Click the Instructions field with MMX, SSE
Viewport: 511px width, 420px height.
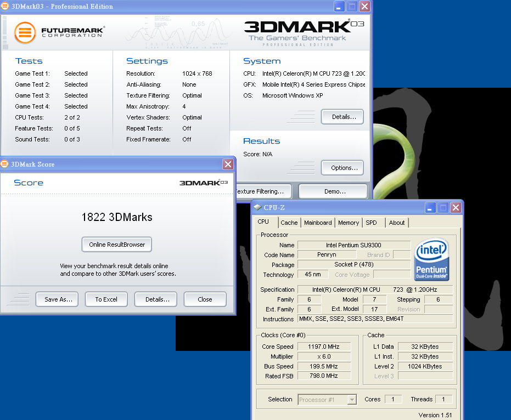point(375,319)
